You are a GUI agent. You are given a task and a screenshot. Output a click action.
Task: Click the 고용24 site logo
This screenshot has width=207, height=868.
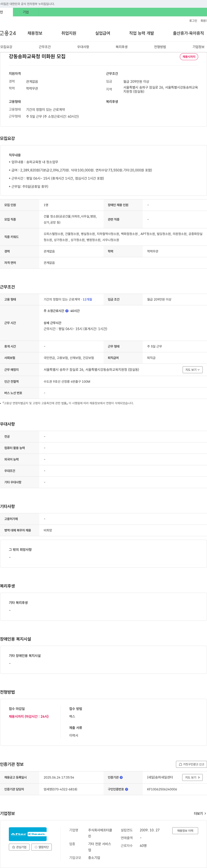coord(8,33)
